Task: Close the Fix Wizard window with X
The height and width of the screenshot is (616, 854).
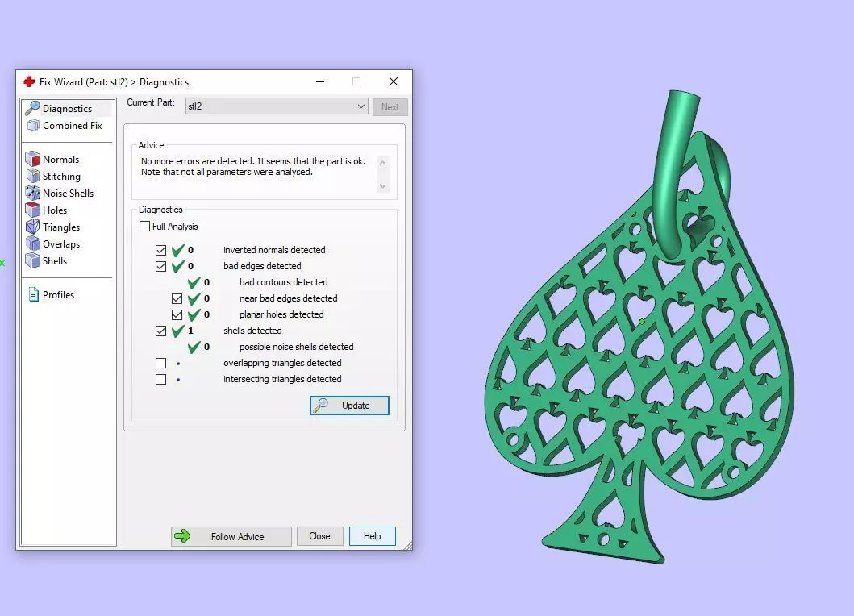Action: click(x=394, y=81)
